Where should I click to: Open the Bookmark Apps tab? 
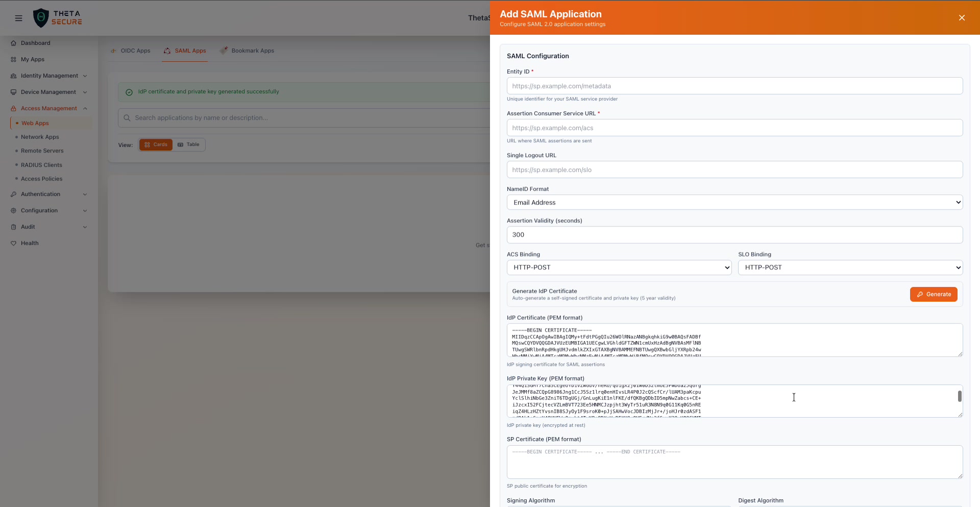252,50
